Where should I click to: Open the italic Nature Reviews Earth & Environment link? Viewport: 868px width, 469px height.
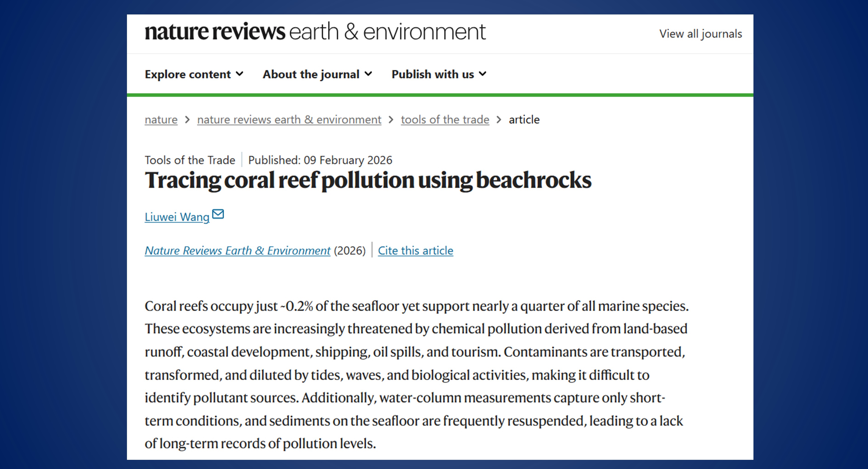coord(238,251)
